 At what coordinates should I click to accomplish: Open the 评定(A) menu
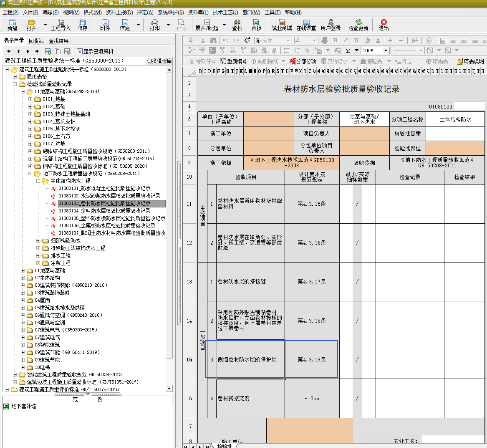145,12
